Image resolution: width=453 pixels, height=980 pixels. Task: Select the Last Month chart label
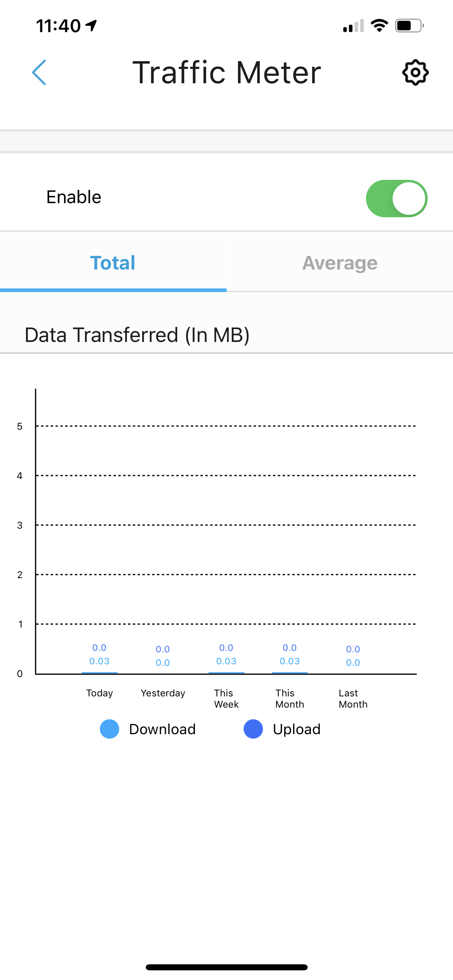[353, 698]
